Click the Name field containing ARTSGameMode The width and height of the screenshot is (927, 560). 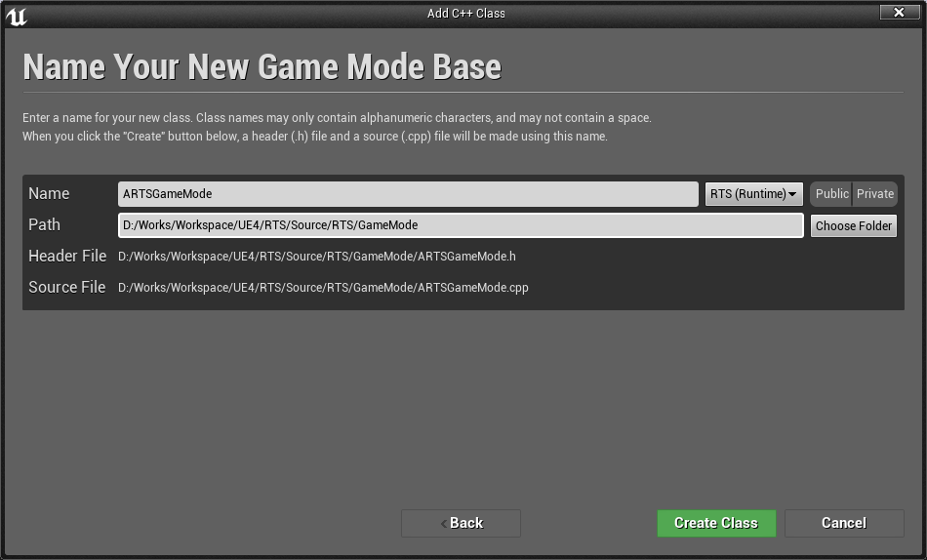[408, 194]
